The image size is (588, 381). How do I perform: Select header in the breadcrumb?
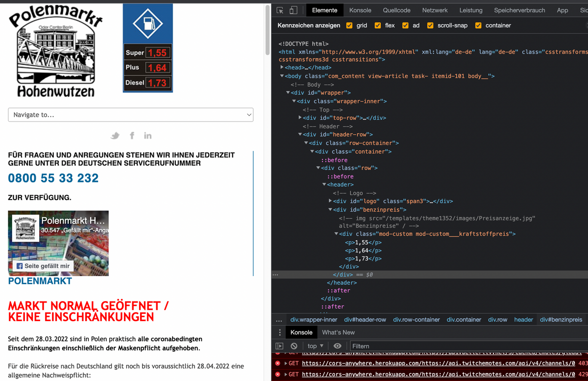(524, 320)
